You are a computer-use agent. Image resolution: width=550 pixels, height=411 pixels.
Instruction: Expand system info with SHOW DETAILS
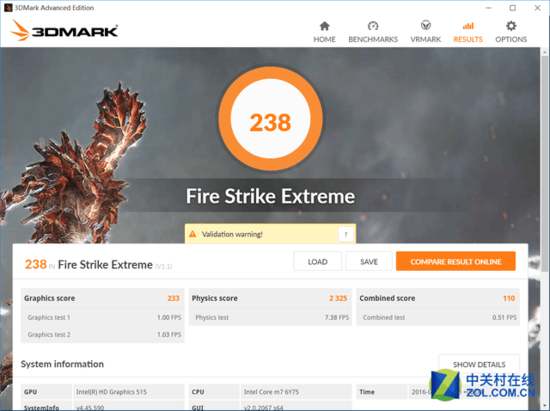pos(479,364)
